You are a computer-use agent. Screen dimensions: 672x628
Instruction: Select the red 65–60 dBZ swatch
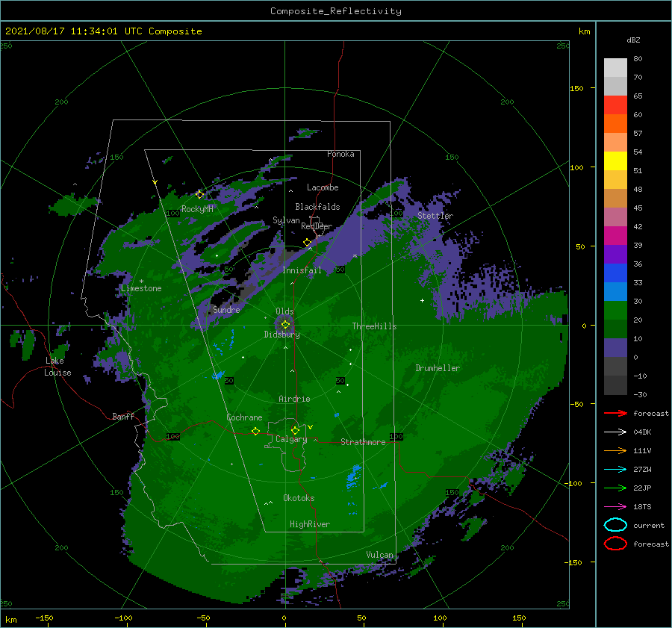615,105
